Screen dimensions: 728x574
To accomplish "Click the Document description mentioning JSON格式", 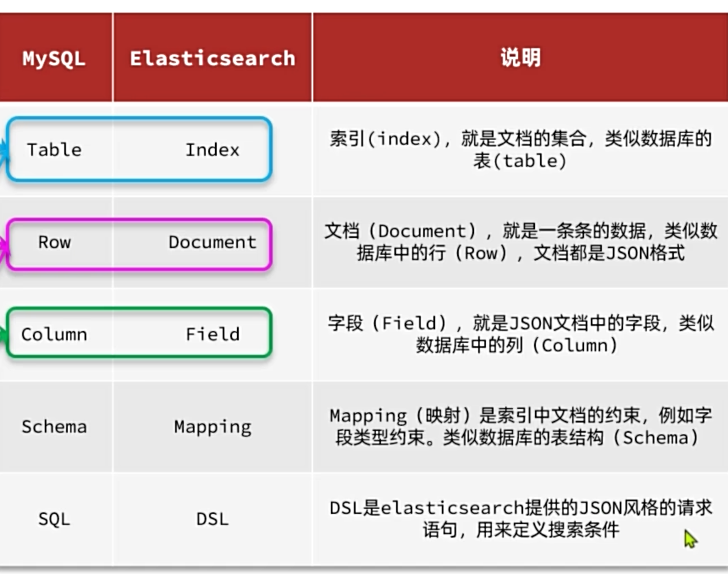I will (x=520, y=242).
